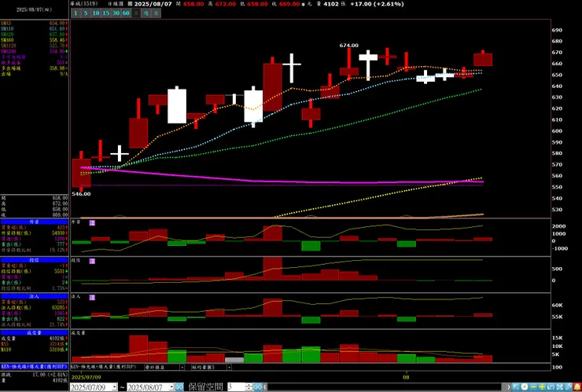Click GO button after the end date
This screenshot has height=392, width=582.
click(179, 387)
